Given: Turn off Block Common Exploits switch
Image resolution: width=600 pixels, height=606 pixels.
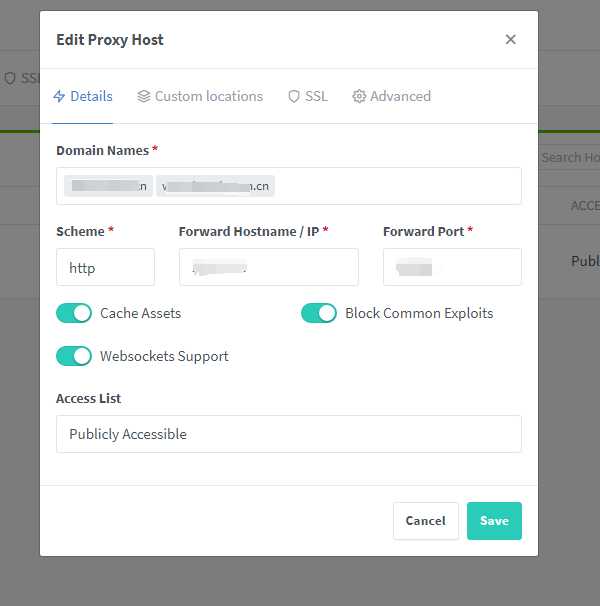Looking at the screenshot, I should (x=319, y=313).
